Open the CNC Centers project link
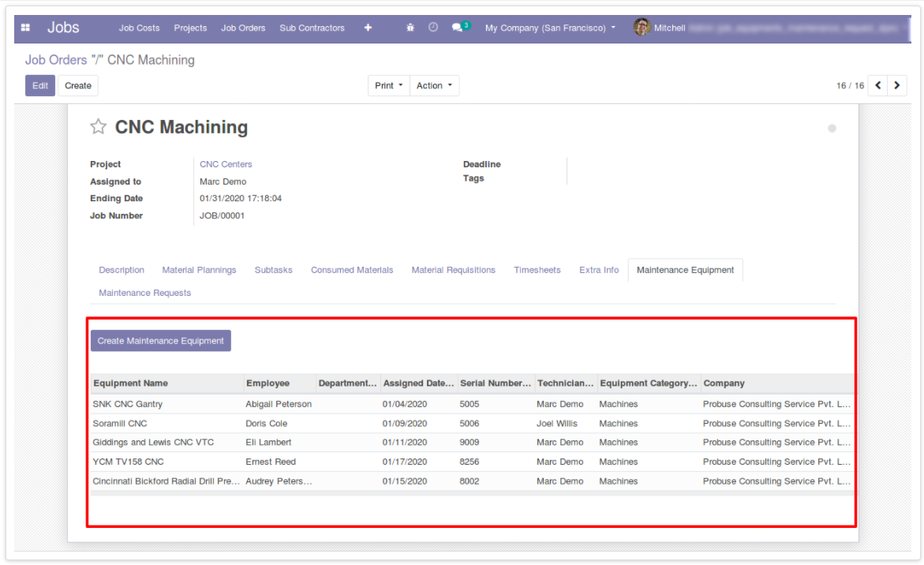 (x=226, y=164)
